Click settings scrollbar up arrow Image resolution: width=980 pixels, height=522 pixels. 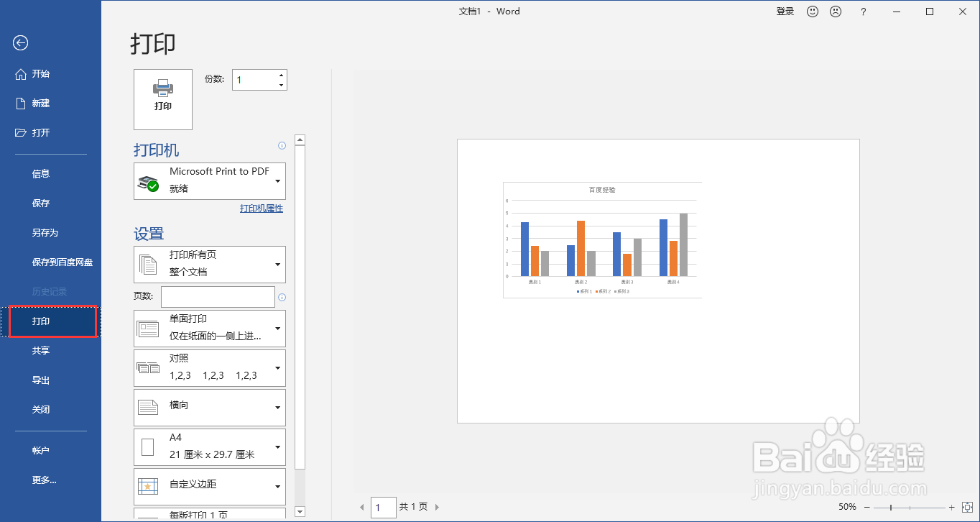[300, 140]
